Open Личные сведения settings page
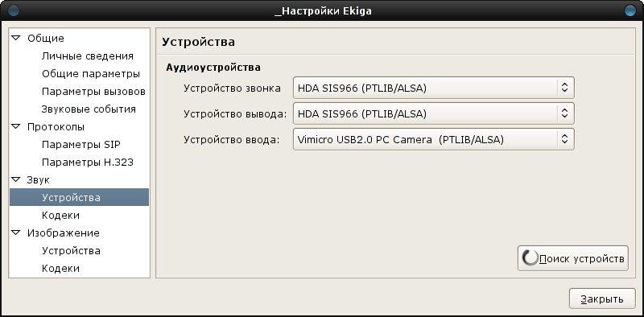This screenshot has width=644, height=317. [88, 56]
